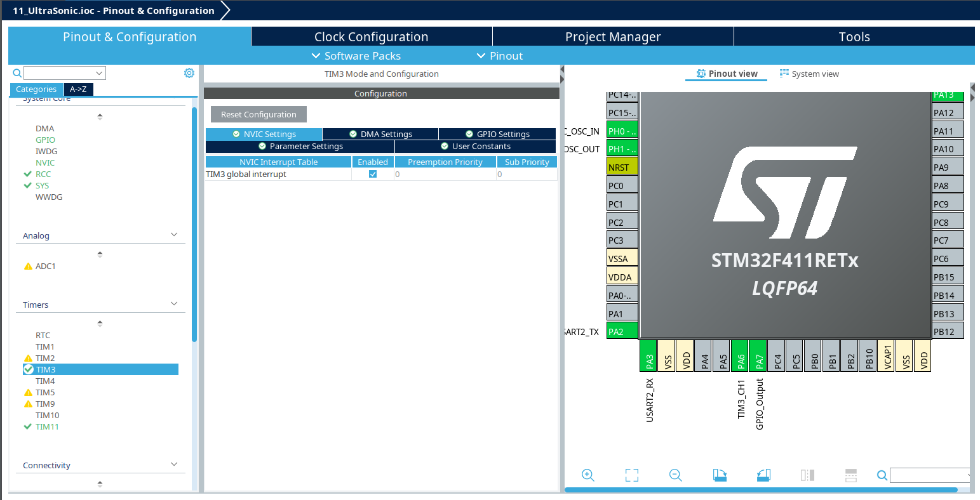Select TIM2 in the Timers list
This screenshot has height=500, width=980.
[45, 358]
